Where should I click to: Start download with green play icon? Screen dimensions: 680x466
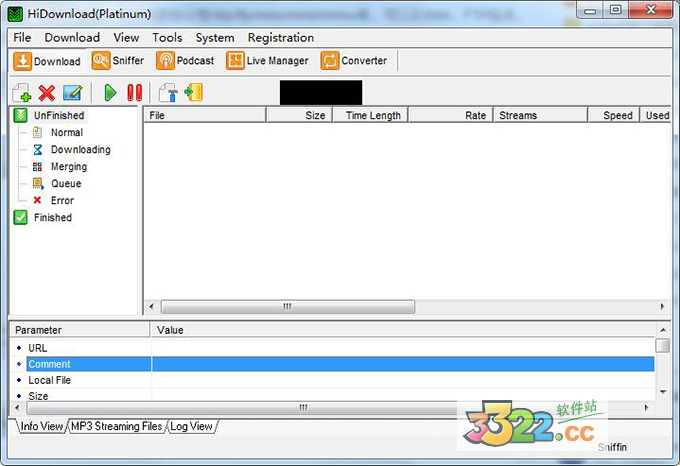[110, 93]
